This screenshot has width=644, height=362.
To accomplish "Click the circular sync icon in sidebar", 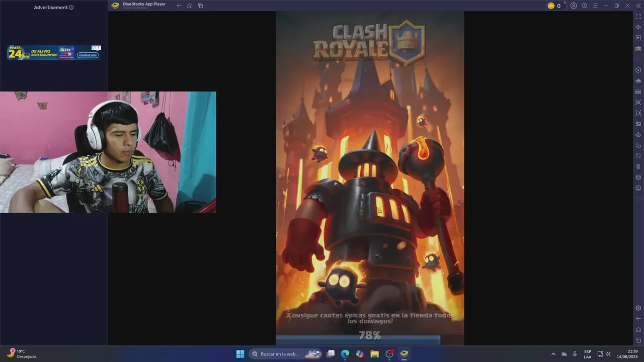I will coord(638,70).
